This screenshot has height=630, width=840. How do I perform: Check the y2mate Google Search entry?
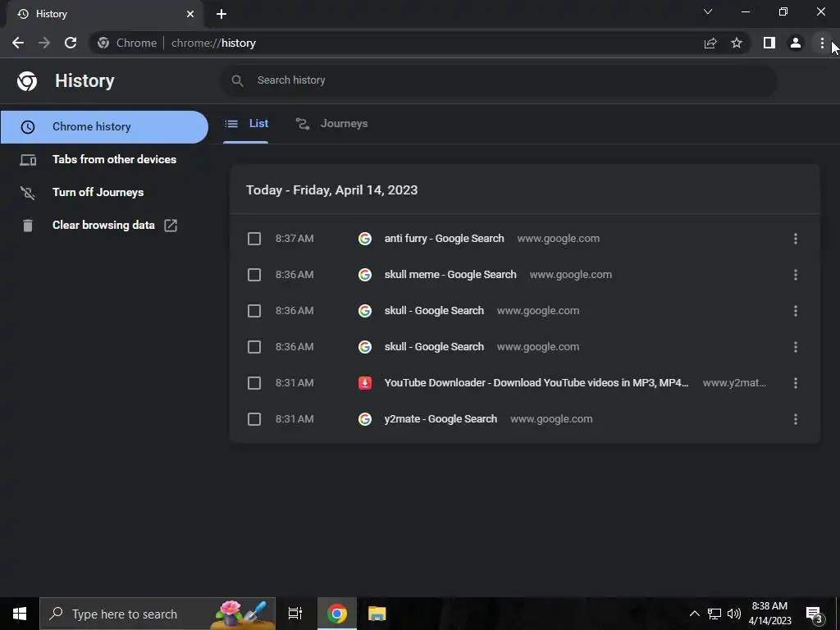254,419
